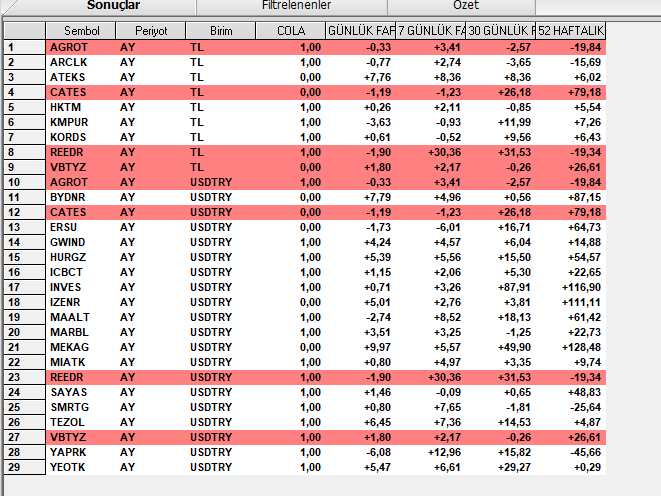Screen dimensions: 661x496
Task: Click the +64,73 value in ERSU row
Action: pyautogui.click(x=584, y=227)
